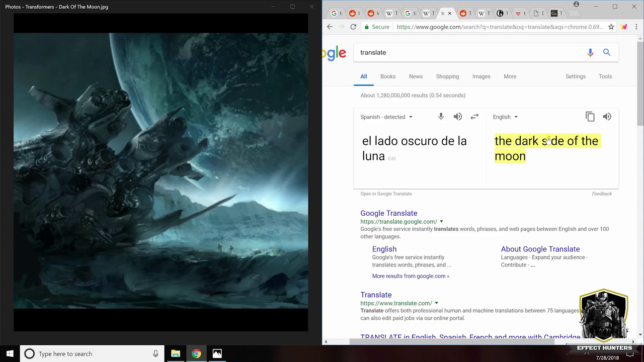
Task: Open the English target language dropdown
Action: point(505,117)
